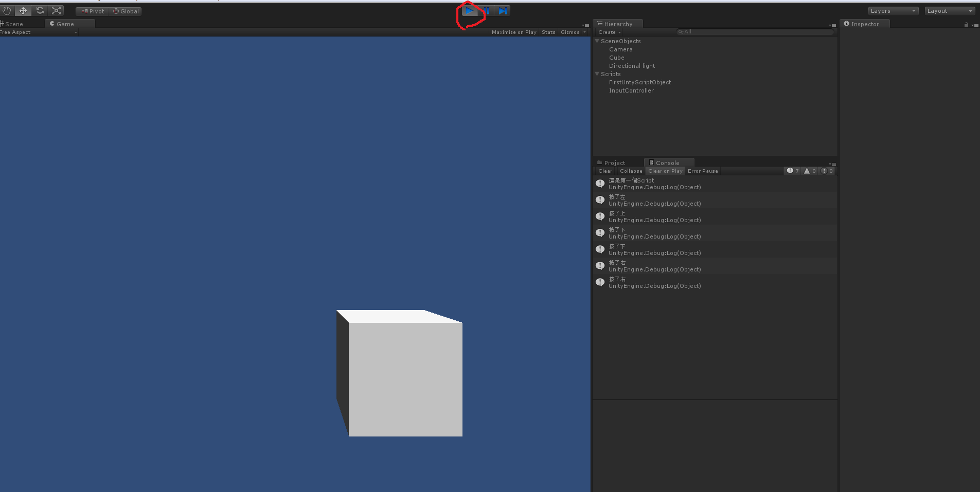Select the Rotate tool
The image size is (980, 492).
point(40,10)
